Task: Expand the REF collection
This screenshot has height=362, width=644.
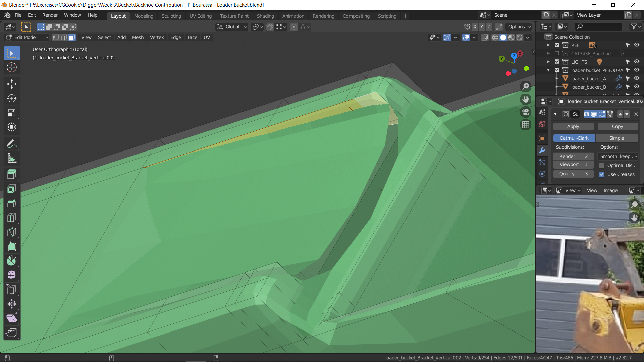Action: click(x=548, y=45)
